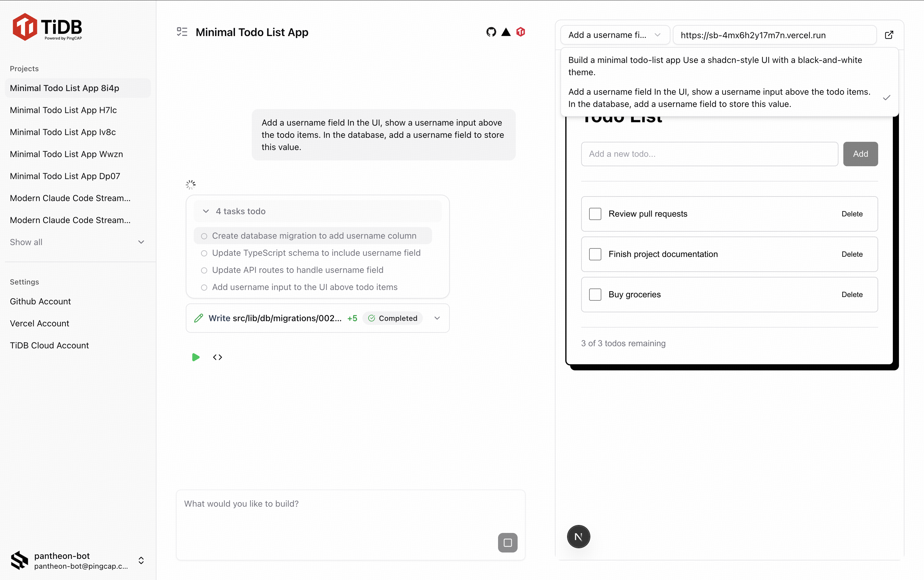Click the red TiDB icon in header
The width and height of the screenshot is (924, 580).
(x=520, y=32)
